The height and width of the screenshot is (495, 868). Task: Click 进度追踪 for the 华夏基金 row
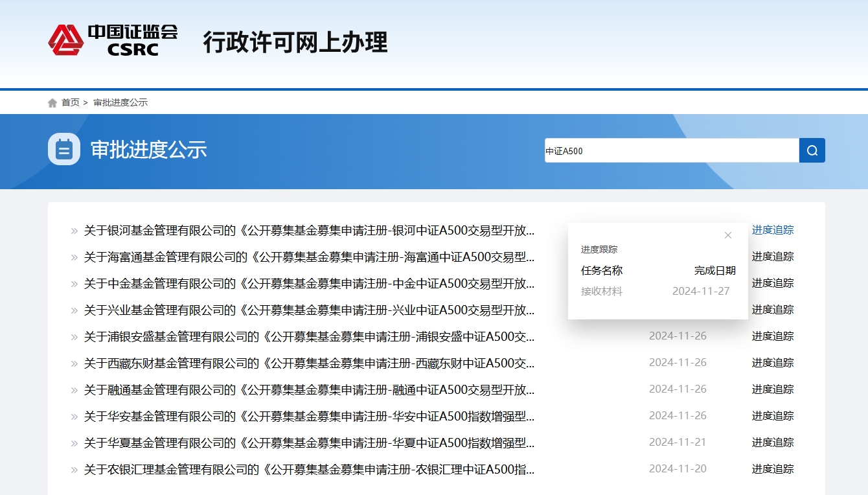click(x=773, y=443)
